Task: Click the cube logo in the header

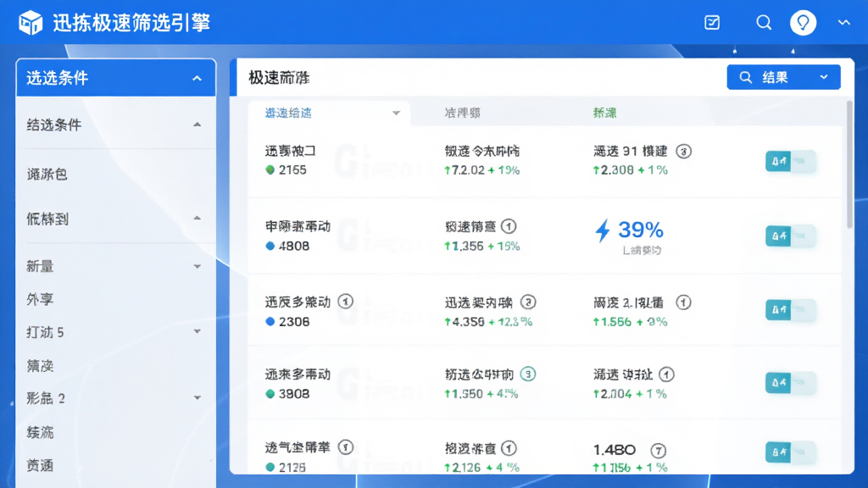Action: 31,23
